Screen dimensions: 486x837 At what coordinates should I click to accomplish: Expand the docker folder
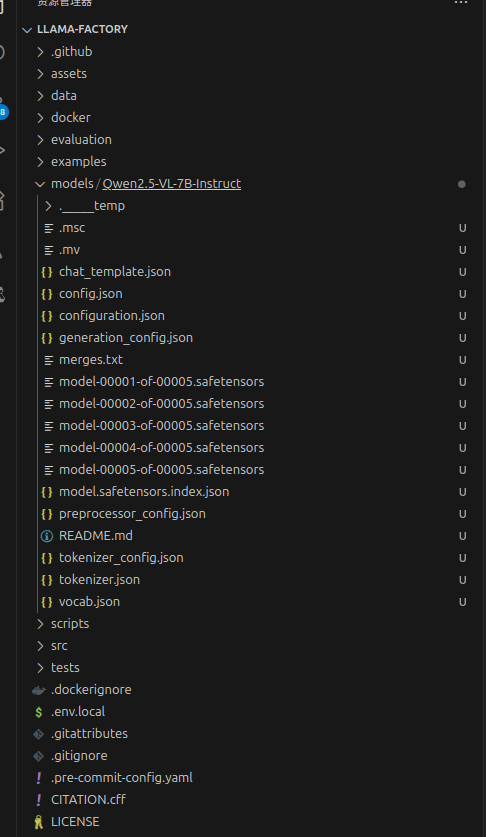pos(40,117)
